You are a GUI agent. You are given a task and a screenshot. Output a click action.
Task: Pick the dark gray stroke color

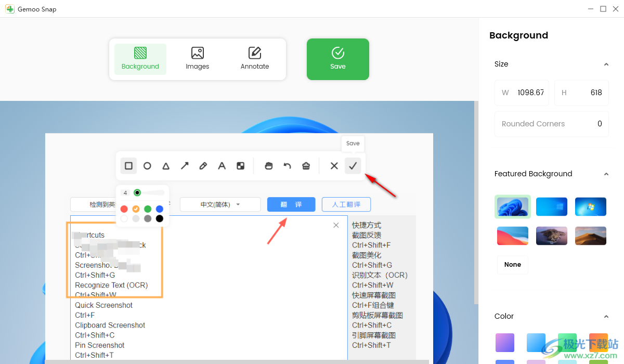click(148, 218)
